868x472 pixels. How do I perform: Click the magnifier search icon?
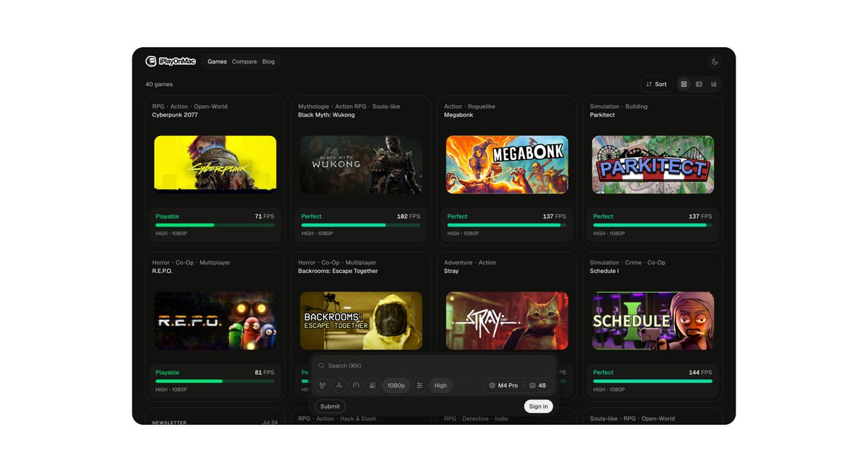coord(322,366)
